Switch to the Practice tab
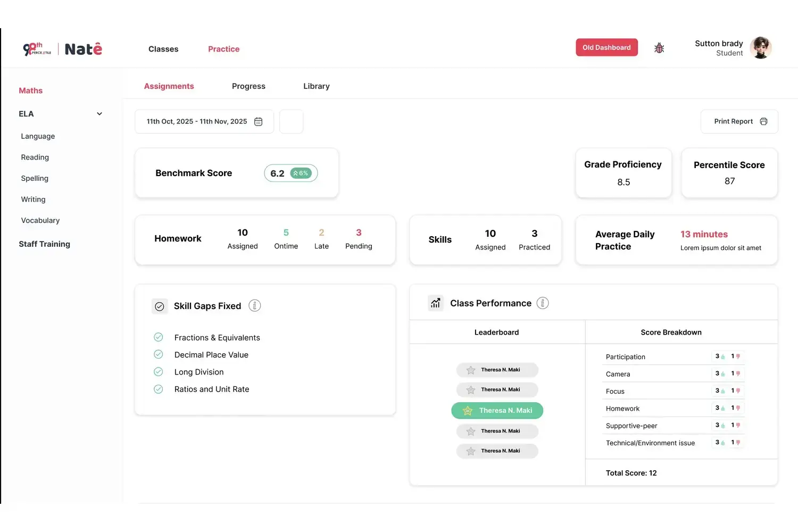The image size is (798, 532). (224, 49)
